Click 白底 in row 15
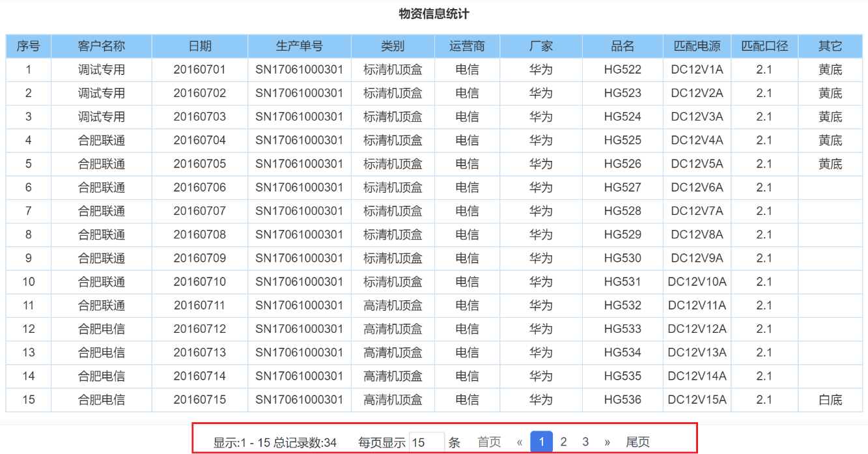 (x=830, y=399)
